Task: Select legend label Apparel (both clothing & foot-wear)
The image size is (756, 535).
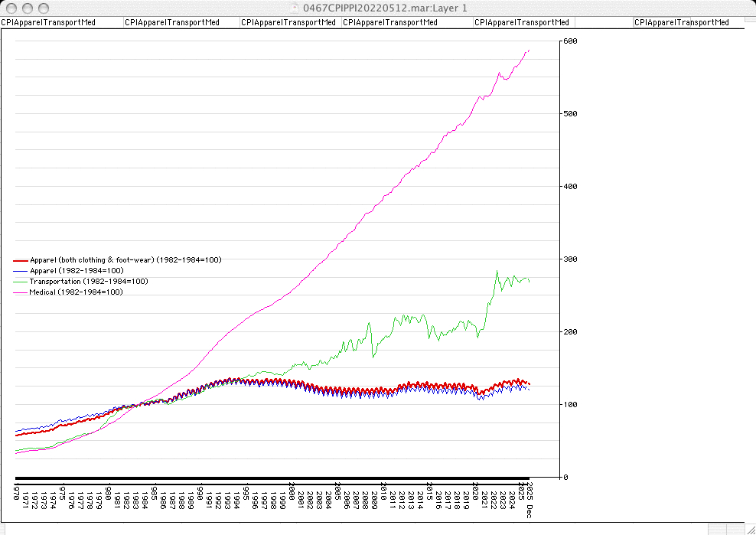Action: 125,260
